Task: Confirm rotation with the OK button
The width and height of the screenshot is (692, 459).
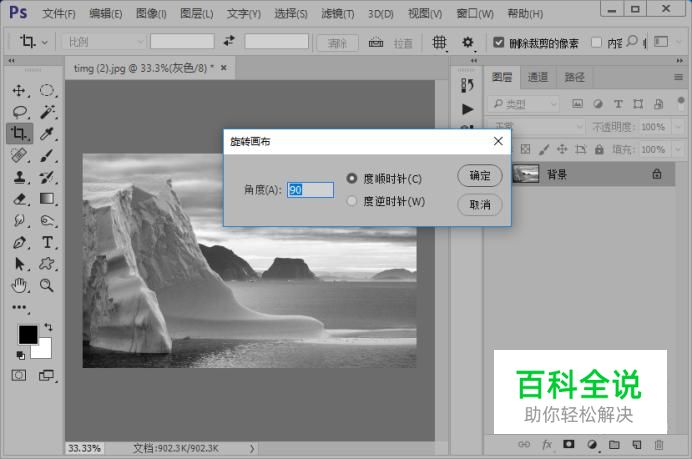Action: 480,175
